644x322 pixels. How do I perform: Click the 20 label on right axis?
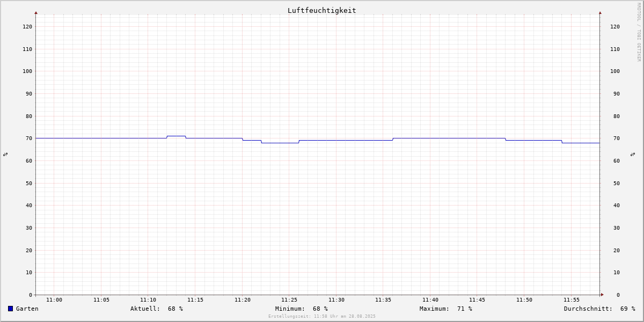click(617, 250)
